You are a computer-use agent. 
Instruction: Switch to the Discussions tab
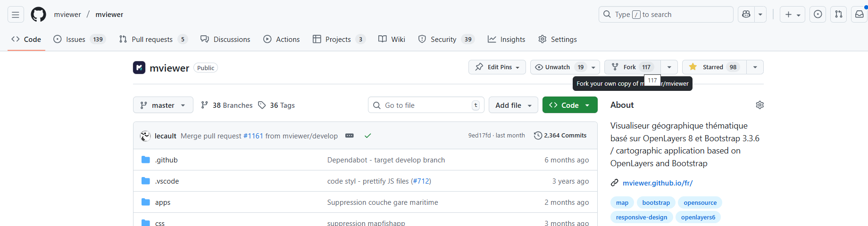225,40
